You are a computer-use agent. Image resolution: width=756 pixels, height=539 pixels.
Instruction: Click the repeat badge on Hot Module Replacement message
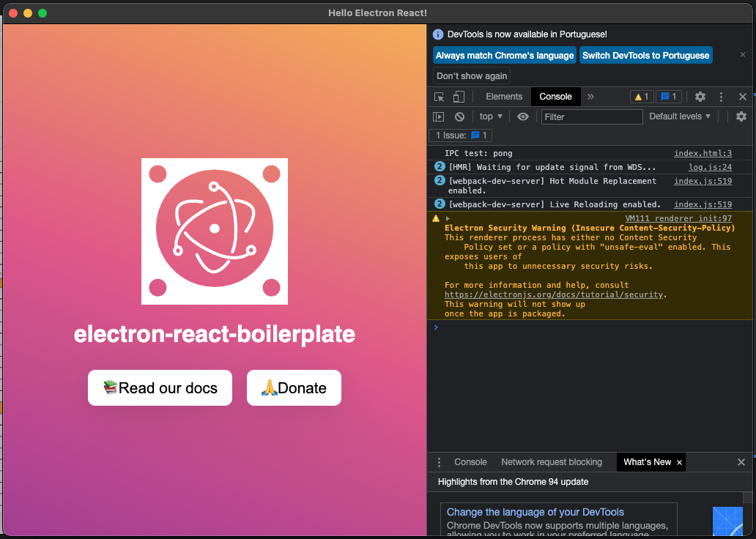click(x=440, y=180)
